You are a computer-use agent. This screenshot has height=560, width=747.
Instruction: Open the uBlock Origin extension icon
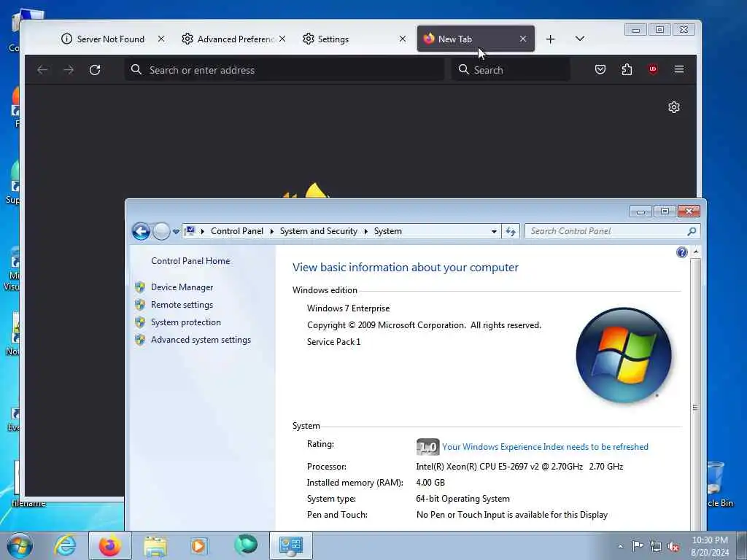(x=653, y=69)
